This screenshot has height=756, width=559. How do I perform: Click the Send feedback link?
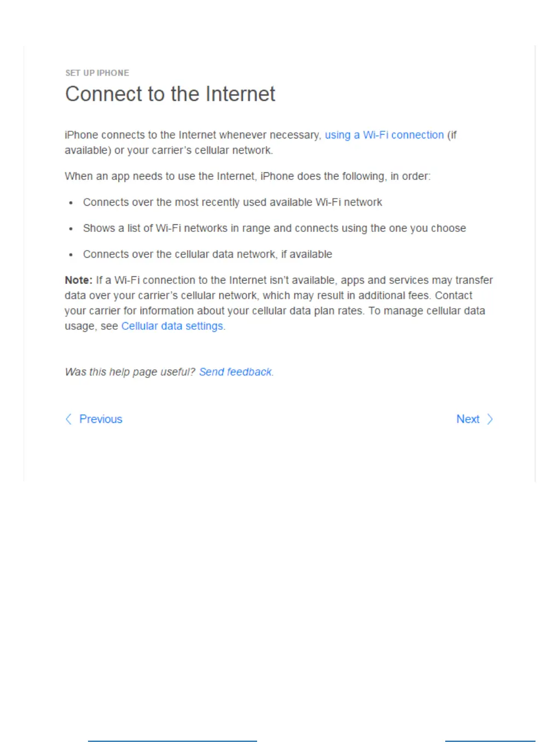pos(236,372)
